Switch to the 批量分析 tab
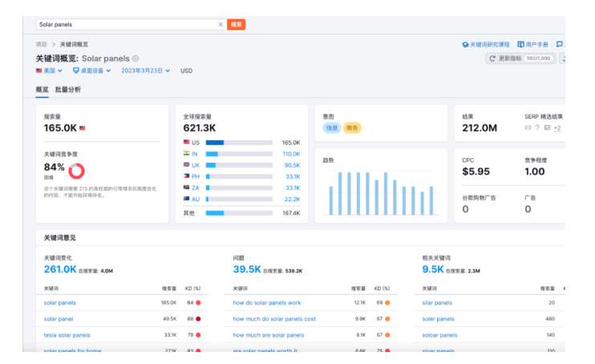595x364 pixels. point(68,90)
